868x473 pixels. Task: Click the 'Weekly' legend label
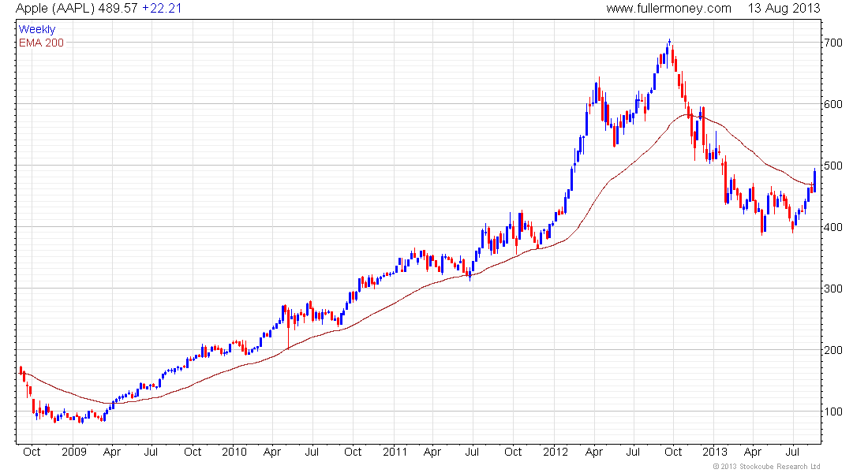[x=37, y=30]
